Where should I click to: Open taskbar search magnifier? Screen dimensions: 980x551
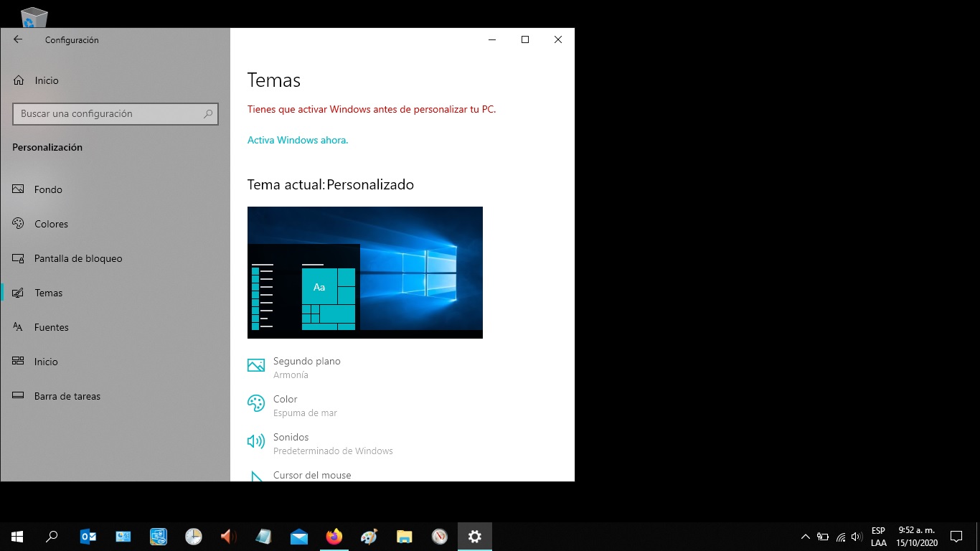[52, 537]
